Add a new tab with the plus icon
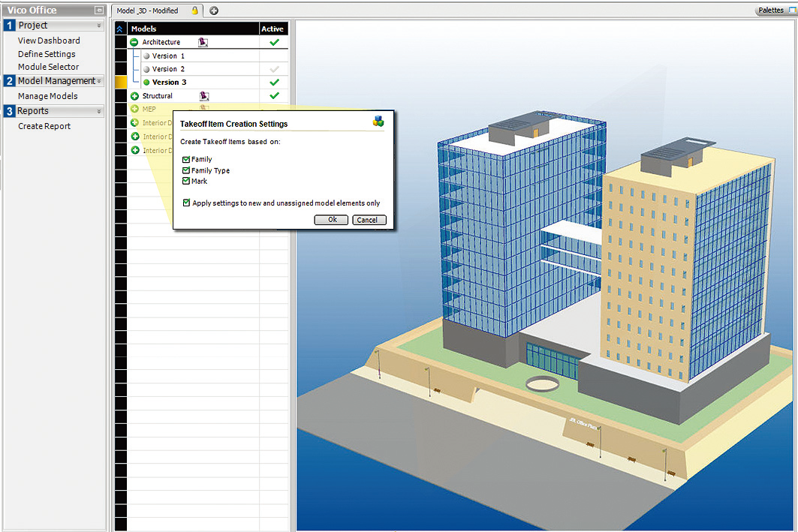 (214, 11)
